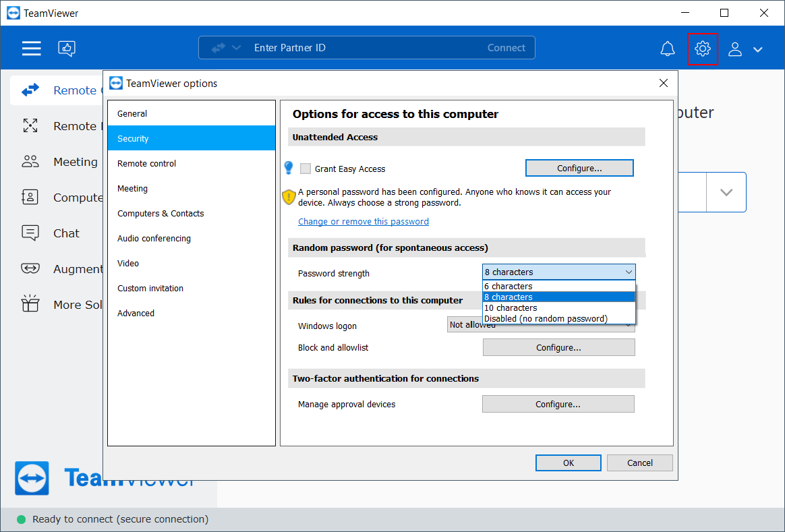Open the notifications bell
Screen dimensions: 785x532
pos(667,48)
